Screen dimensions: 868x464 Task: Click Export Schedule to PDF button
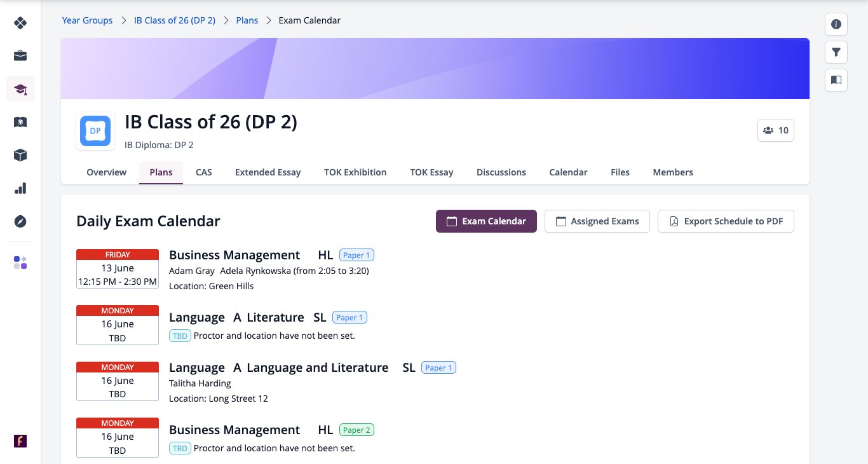tap(726, 221)
